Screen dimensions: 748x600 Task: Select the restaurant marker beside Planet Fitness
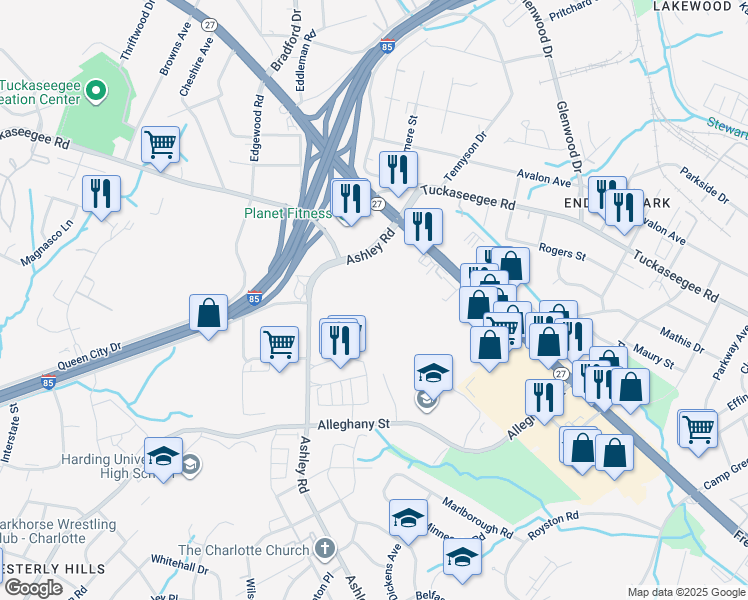point(351,202)
